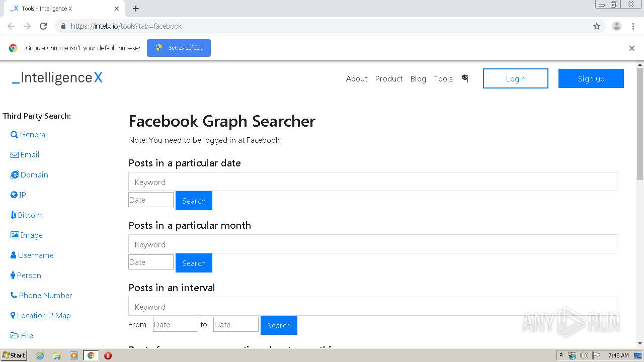
Task: Open Chrome's three-dot menu
Action: 633,26
